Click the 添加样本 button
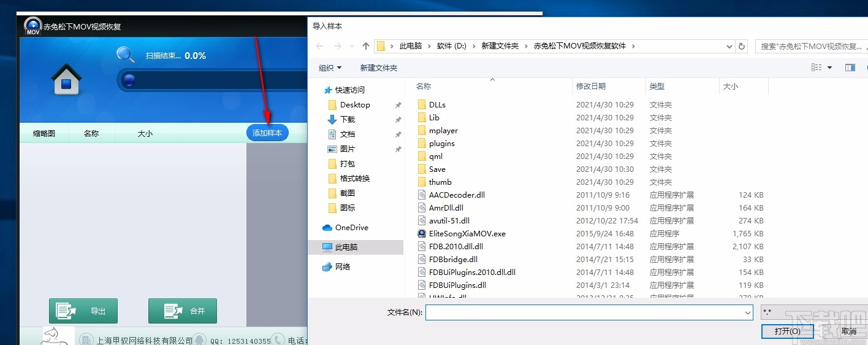This screenshot has width=868, height=345. pyautogui.click(x=267, y=133)
